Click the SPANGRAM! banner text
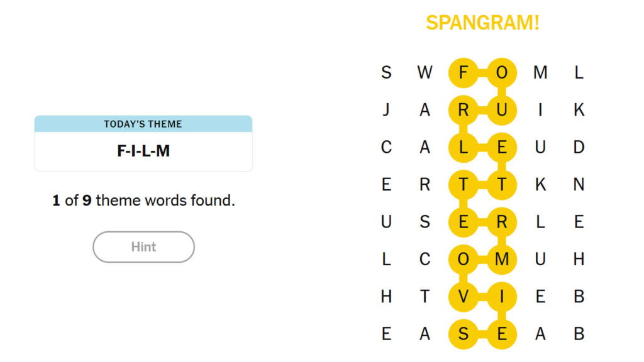Image resolution: width=644 pixels, height=362 pixels. pyautogui.click(x=484, y=23)
